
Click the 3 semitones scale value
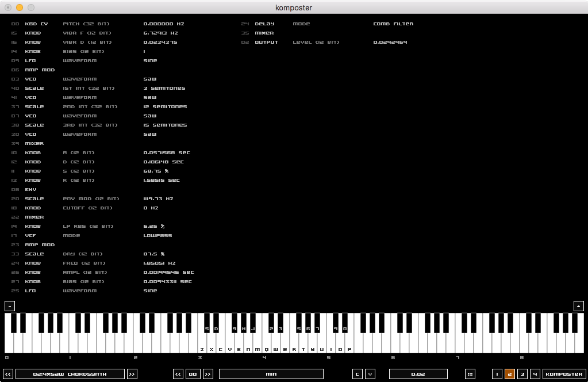(x=164, y=88)
